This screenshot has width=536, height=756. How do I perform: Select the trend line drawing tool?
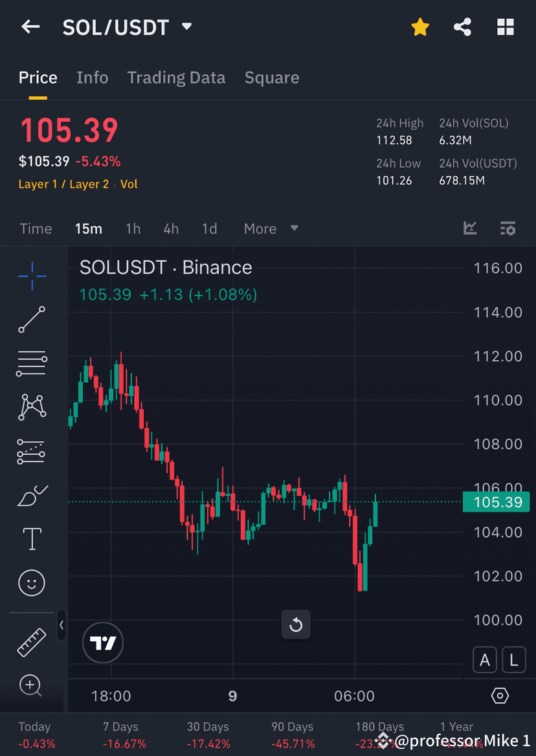click(x=31, y=320)
